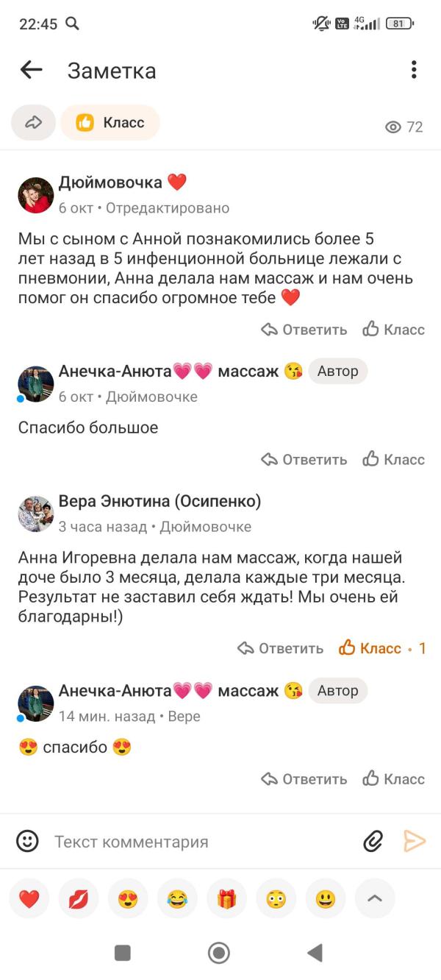Insert the gift box emoji
441x980 pixels.
[x=226, y=898]
